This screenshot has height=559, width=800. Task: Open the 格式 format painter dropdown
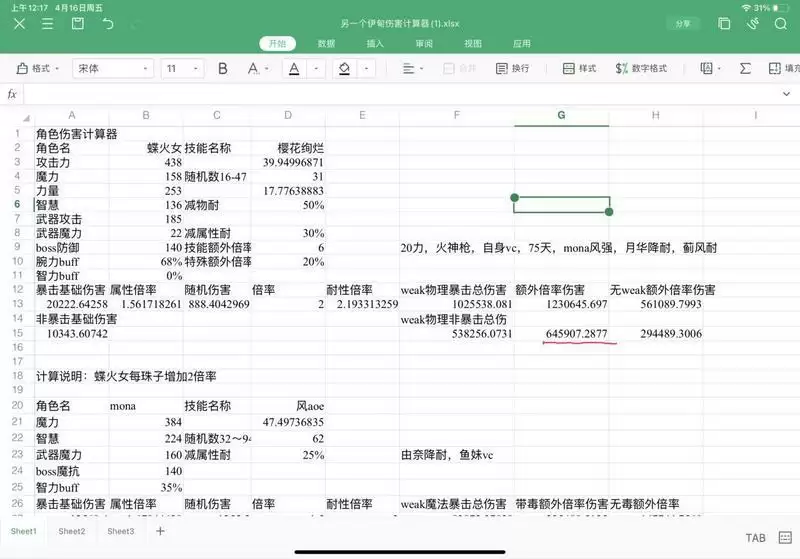click(38, 68)
